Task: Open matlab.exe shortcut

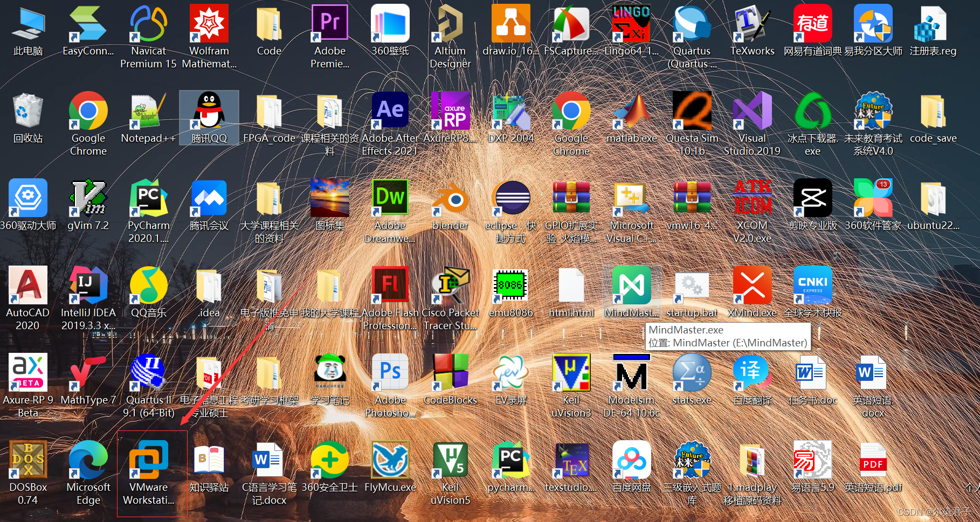Action: (632, 110)
